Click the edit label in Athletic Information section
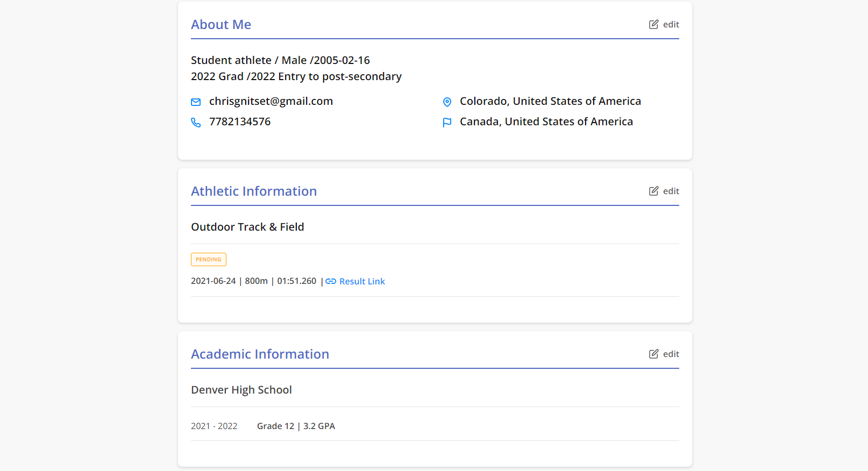The image size is (868, 471). point(671,191)
